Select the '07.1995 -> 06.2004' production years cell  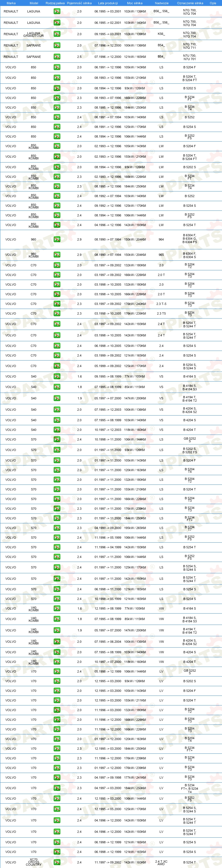pos(108,642)
